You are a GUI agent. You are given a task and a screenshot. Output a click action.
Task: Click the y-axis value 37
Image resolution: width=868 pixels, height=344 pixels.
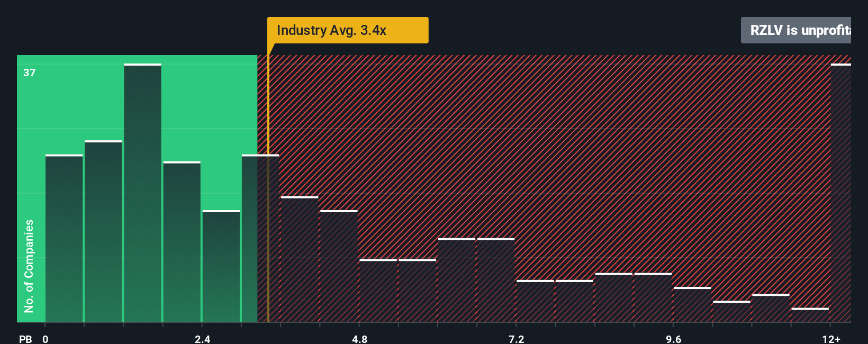click(30, 73)
